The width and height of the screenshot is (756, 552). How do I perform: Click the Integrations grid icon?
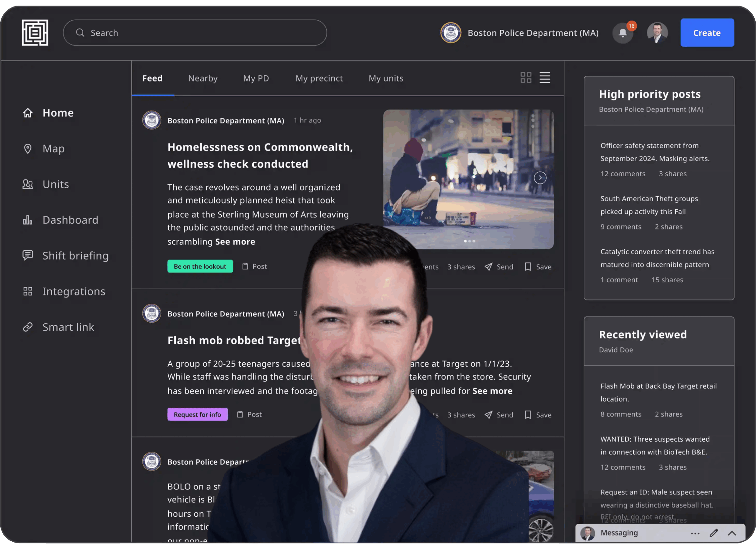28,291
